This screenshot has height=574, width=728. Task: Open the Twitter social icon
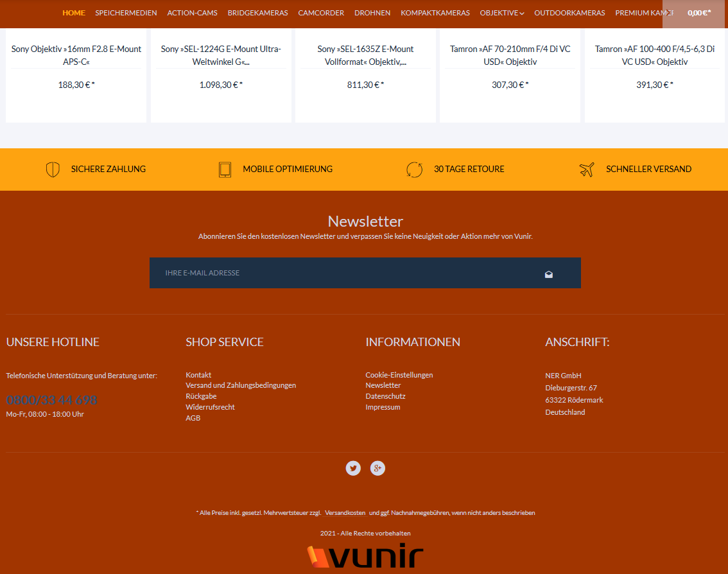coord(353,468)
